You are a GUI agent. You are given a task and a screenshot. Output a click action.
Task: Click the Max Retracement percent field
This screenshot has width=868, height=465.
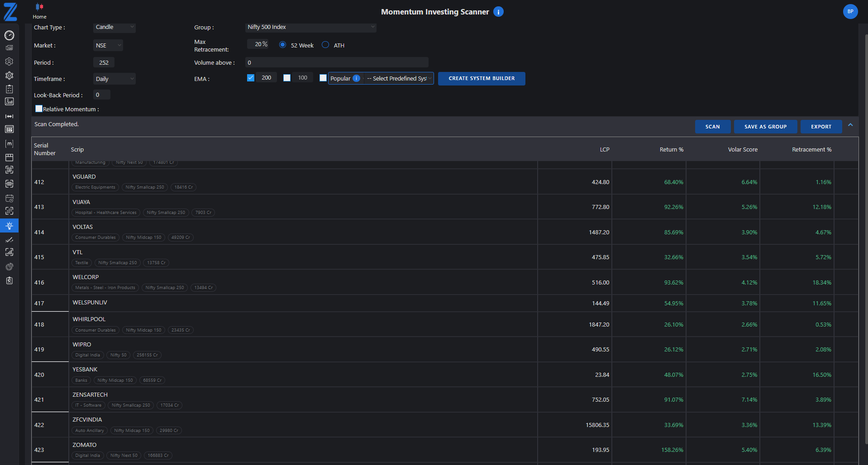258,44
